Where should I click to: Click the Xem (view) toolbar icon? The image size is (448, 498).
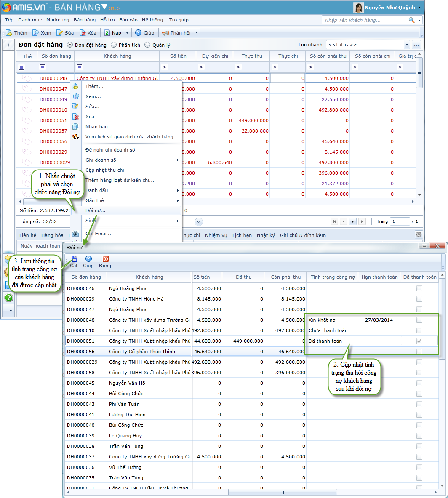[36, 33]
